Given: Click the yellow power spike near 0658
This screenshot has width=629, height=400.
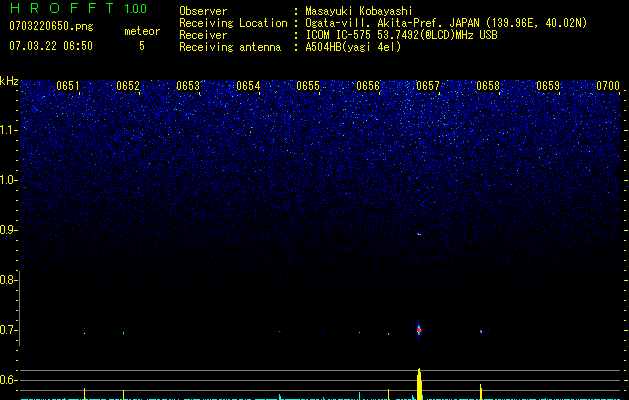Looking at the screenshot, I should coord(481,390).
